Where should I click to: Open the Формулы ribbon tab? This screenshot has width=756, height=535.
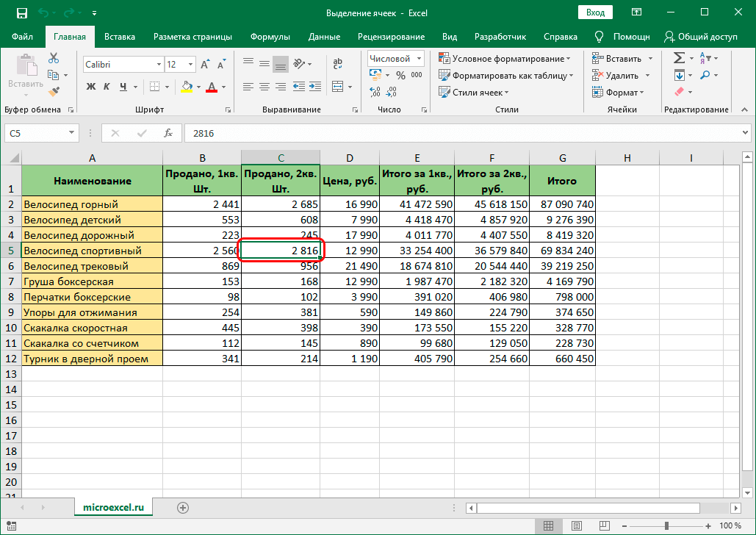pos(270,37)
